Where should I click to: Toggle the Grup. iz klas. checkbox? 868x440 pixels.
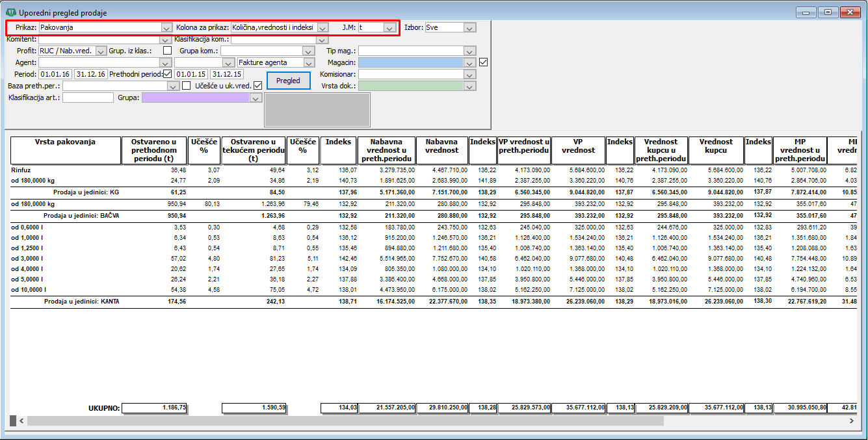[x=168, y=51]
